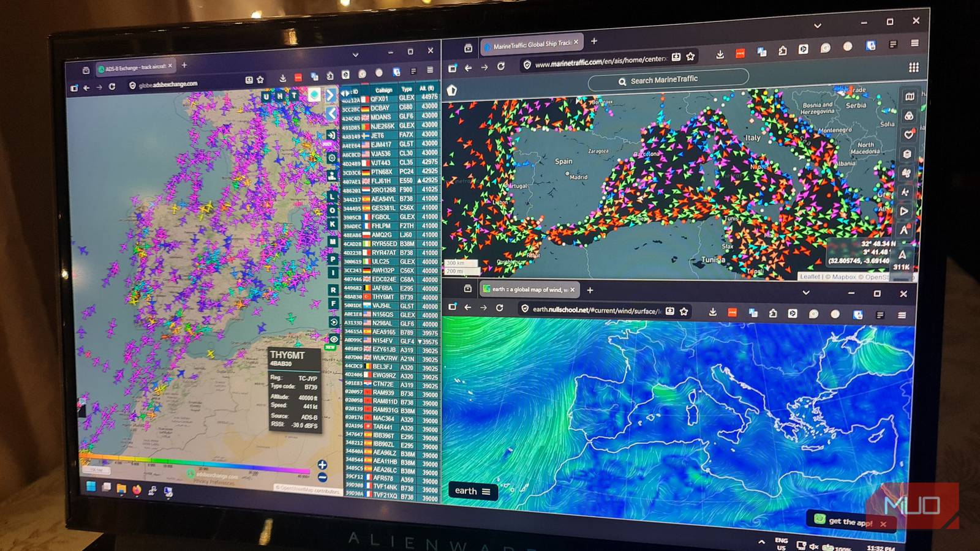The image size is (980, 551).
Task: Toggle MarineTraffic wind weather icon
Action: [x=907, y=173]
